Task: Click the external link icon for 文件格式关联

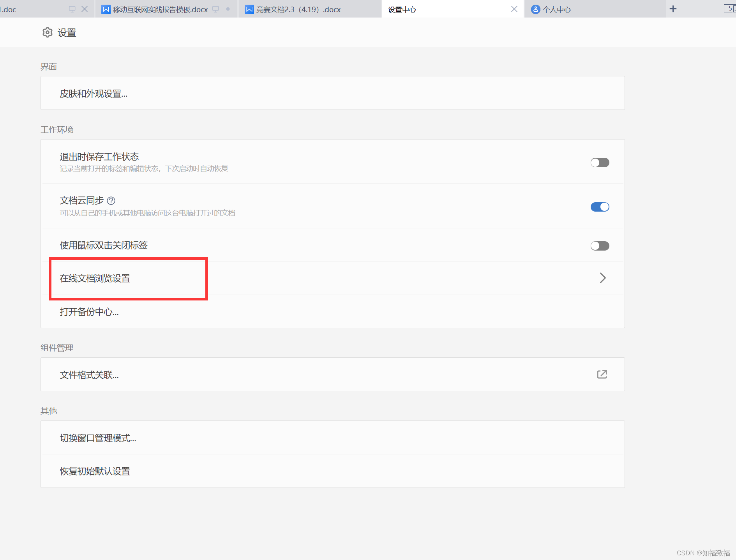Action: tap(602, 375)
